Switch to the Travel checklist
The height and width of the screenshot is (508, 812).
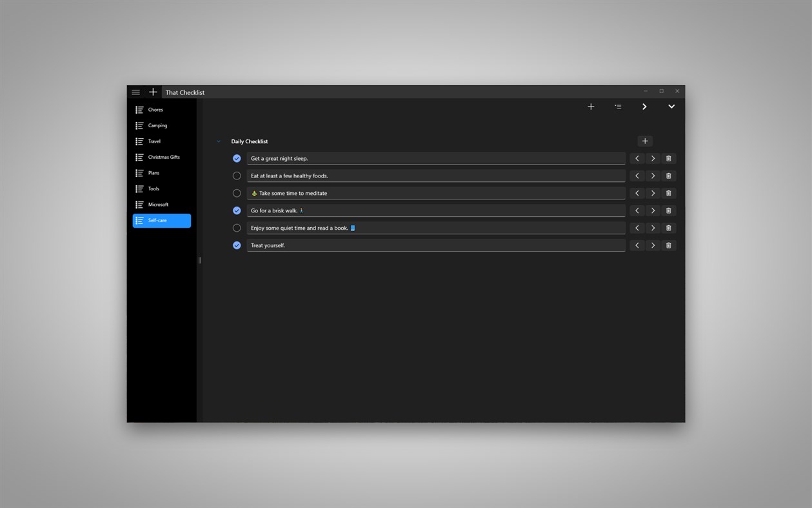pos(153,141)
